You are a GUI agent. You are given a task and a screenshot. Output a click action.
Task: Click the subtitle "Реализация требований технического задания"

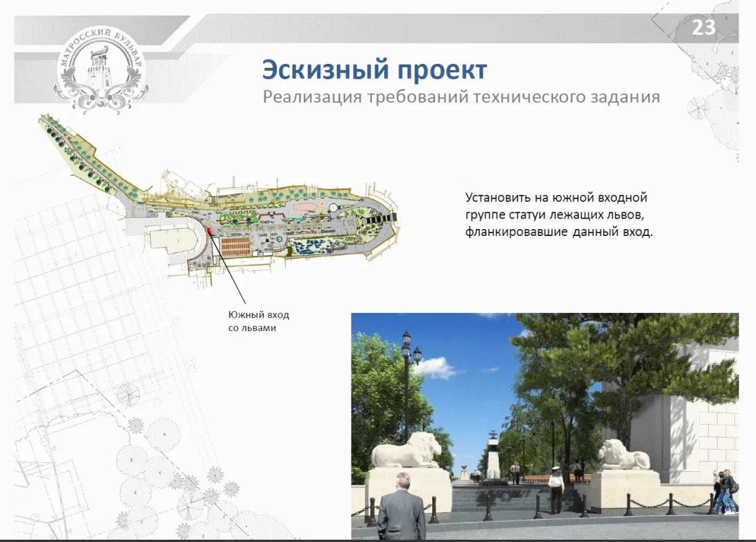461,97
